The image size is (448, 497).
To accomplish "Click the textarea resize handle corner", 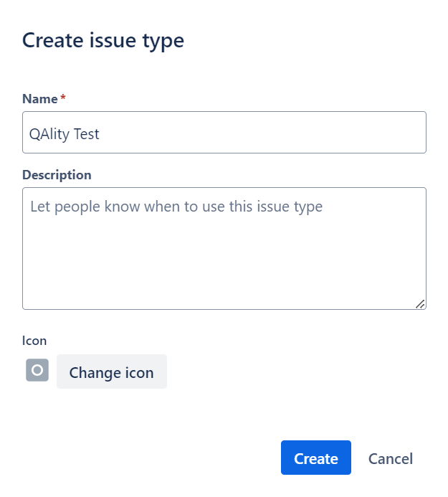I will tap(421, 304).
